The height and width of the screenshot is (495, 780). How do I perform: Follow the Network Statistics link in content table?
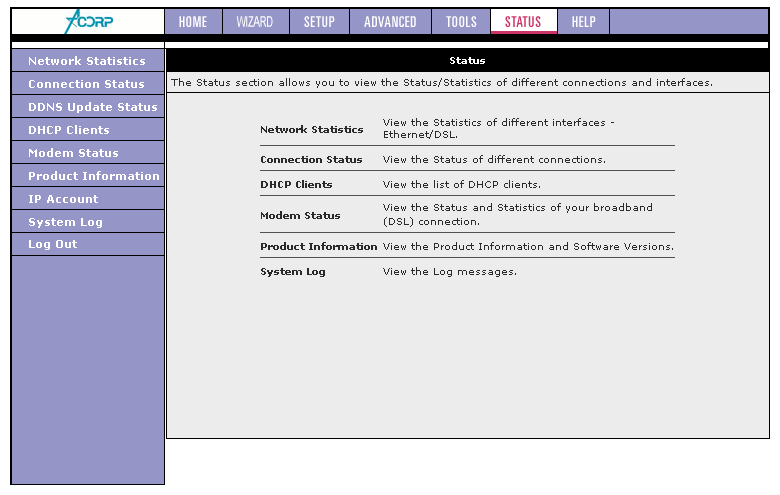[311, 129]
